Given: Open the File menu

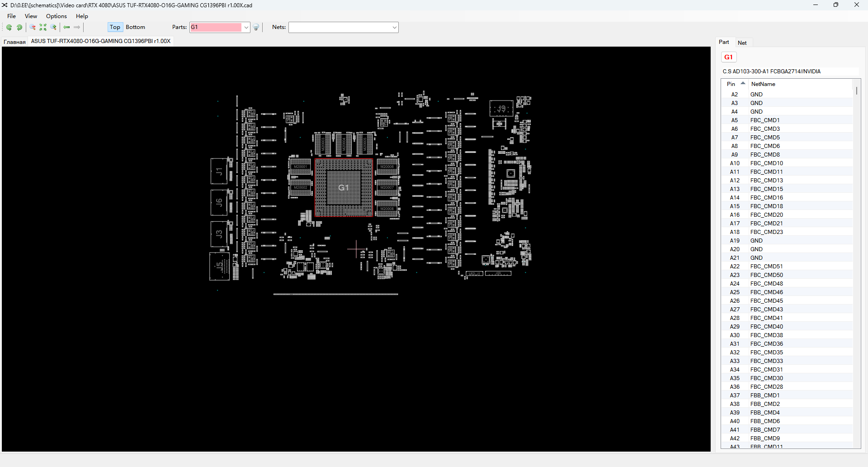Looking at the screenshot, I should click(x=12, y=16).
